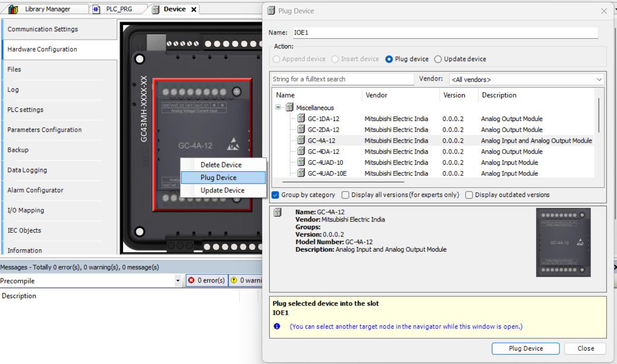617x364 pixels.
Task: Open PLC settings page
Action: [60, 110]
